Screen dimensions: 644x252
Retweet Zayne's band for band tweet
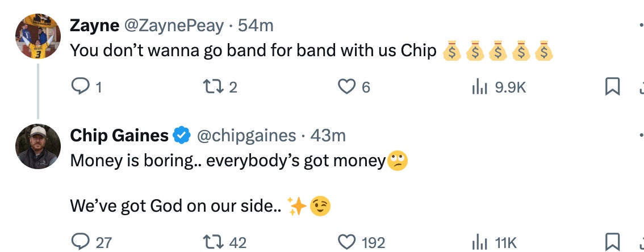pos(211,87)
